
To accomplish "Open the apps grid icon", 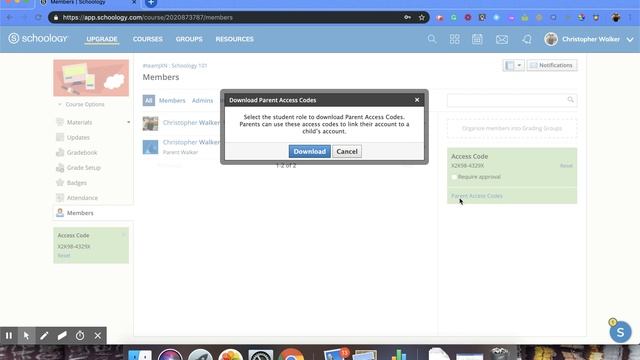I will click(x=455, y=39).
